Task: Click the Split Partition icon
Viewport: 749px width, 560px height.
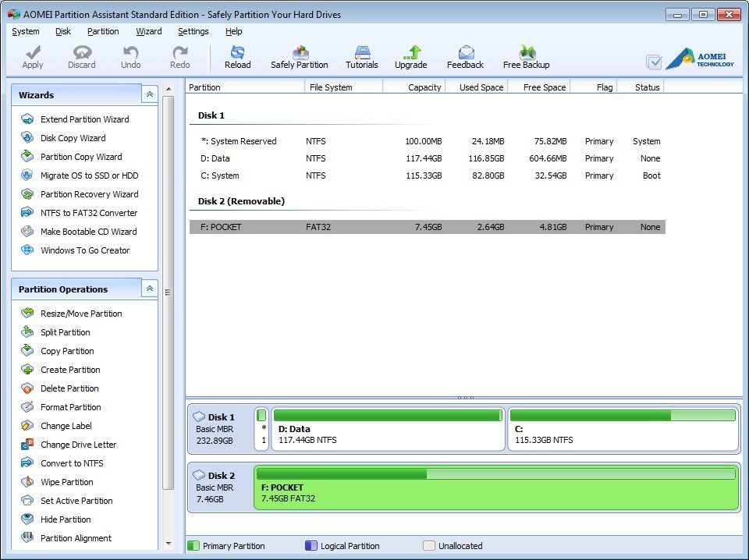Action: click(27, 331)
